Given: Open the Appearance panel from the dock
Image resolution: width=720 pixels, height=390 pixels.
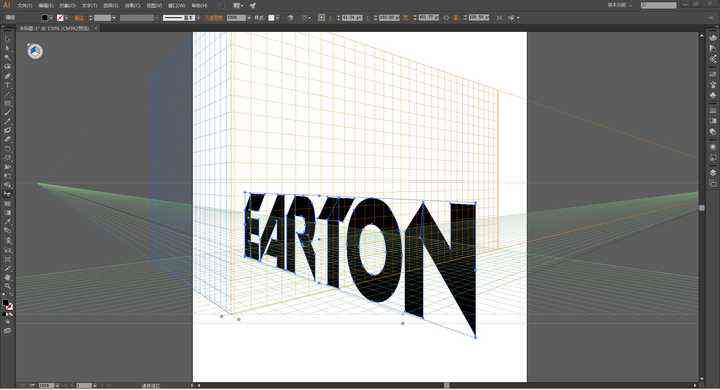Looking at the screenshot, I should [x=713, y=147].
